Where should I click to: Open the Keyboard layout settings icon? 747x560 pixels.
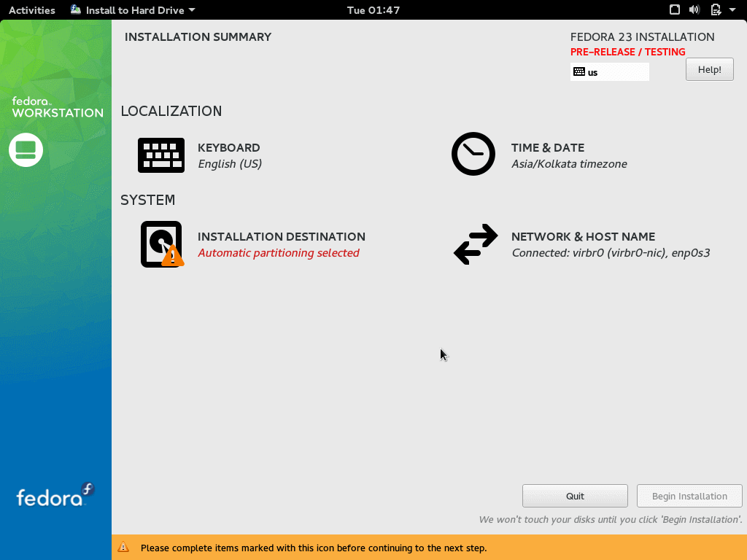pyautogui.click(x=161, y=155)
